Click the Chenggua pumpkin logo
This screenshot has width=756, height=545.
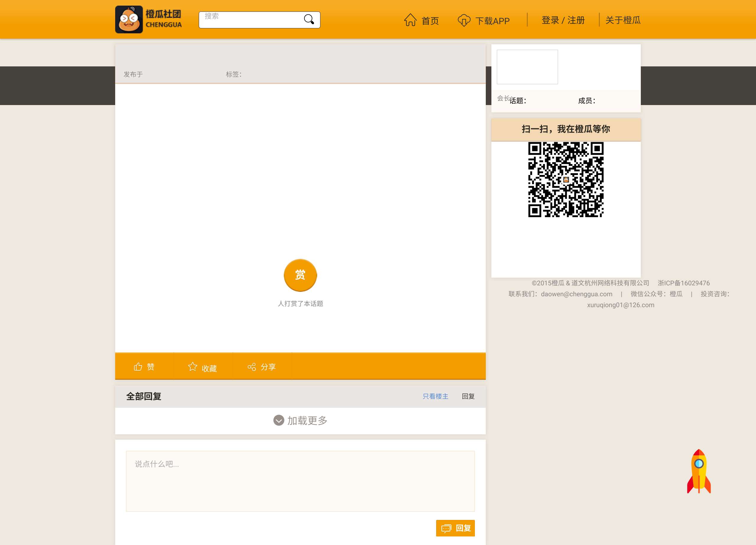129,19
